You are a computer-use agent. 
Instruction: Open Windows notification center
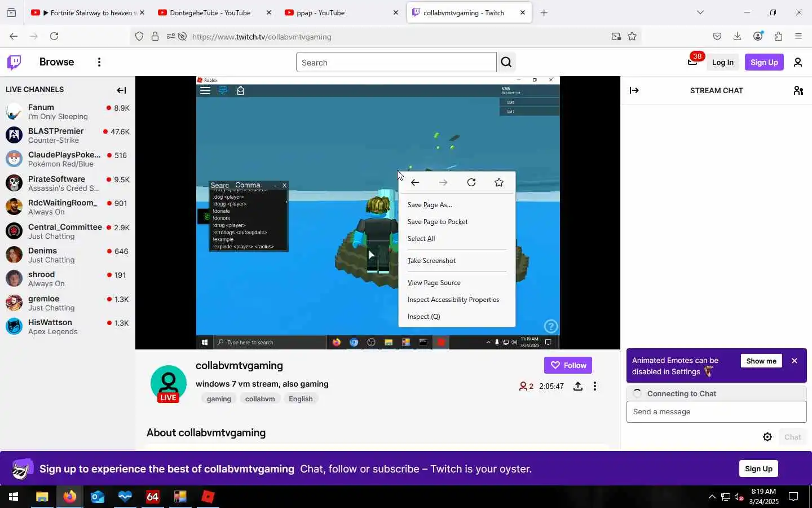click(x=793, y=497)
